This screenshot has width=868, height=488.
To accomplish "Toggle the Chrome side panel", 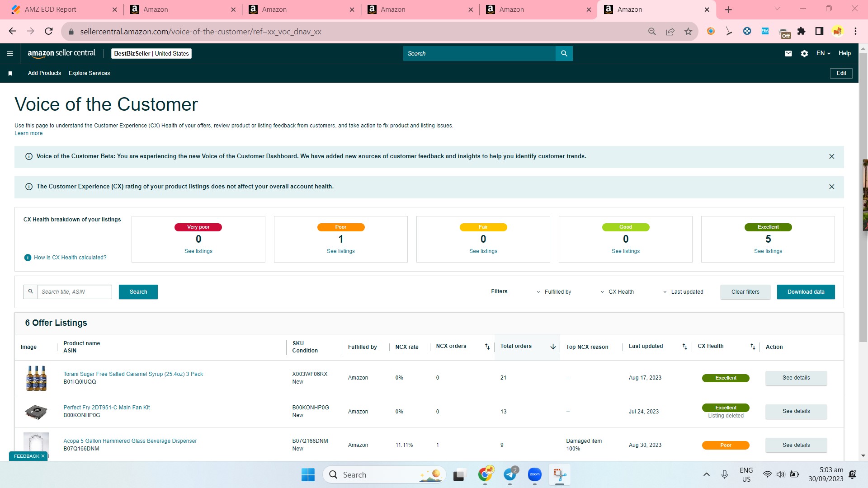I will [819, 31].
